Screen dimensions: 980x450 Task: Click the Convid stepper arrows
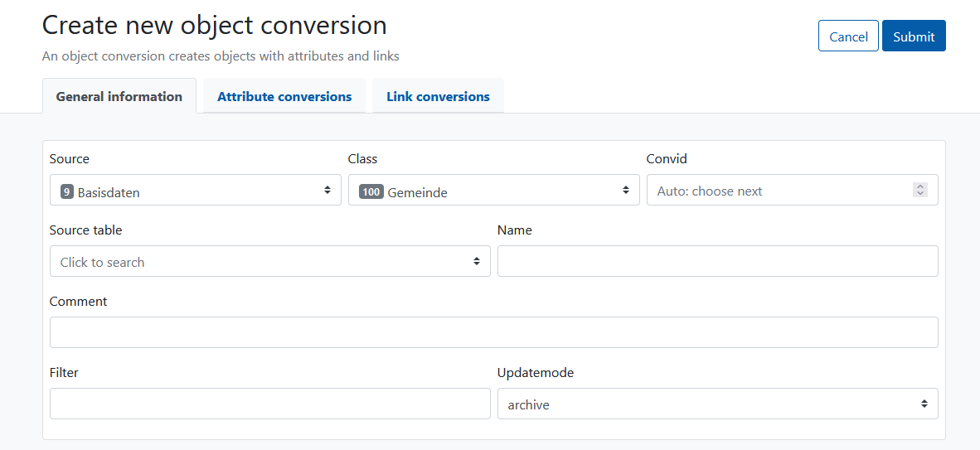[920, 190]
